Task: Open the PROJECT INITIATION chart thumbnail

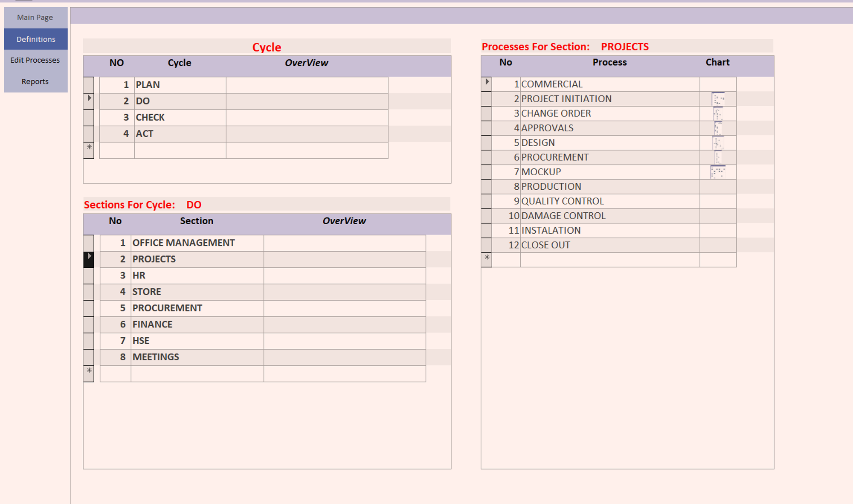Action: 718,99
